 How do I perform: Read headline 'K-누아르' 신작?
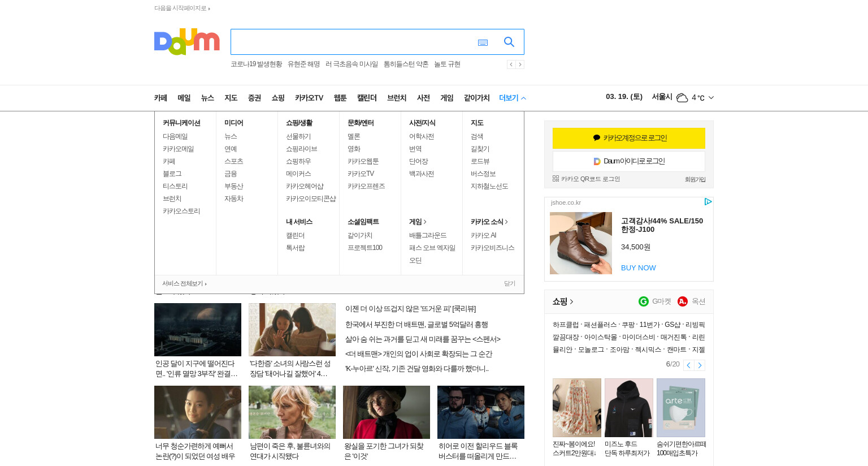[x=417, y=369]
